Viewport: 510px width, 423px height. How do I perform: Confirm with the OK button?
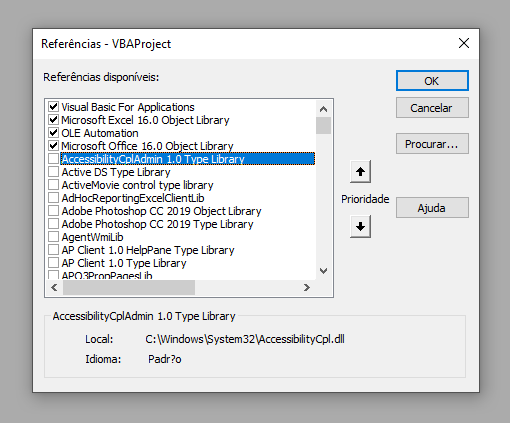pyautogui.click(x=432, y=81)
